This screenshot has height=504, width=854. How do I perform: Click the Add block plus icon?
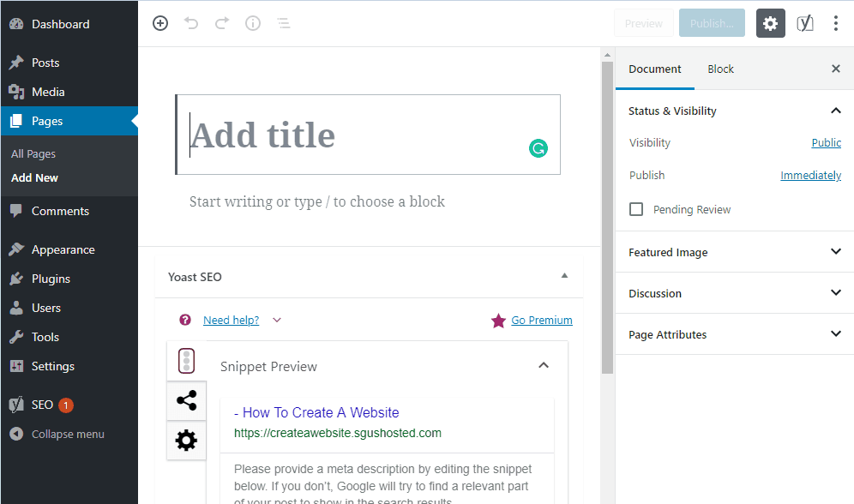[x=160, y=23]
